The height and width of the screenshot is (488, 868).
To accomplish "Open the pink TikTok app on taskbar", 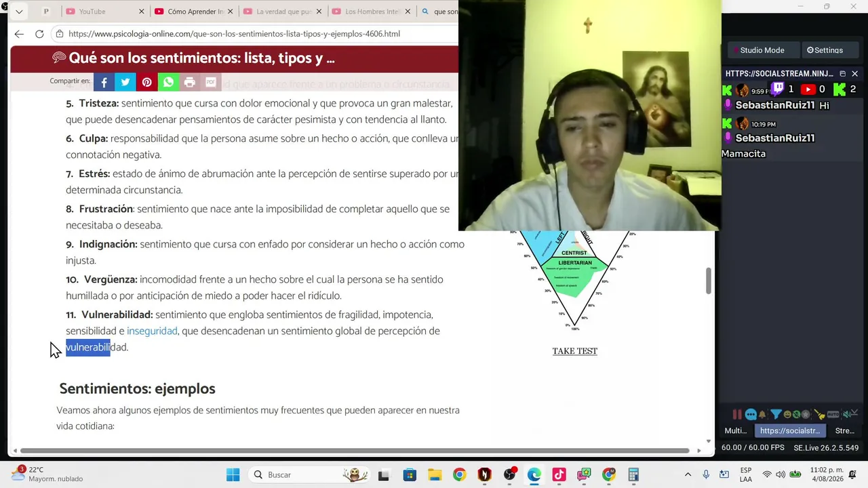I will pyautogui.click(x=559, y=474).
